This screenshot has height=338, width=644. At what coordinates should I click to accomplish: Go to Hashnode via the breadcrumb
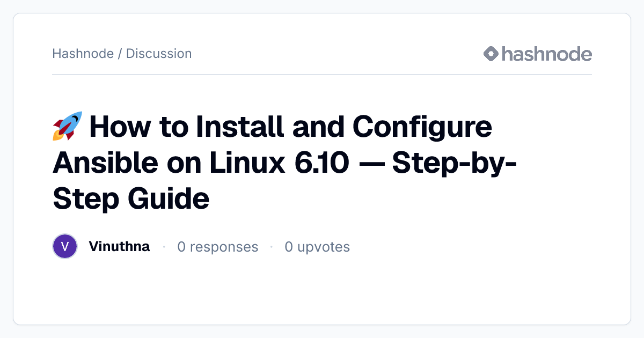83,54
